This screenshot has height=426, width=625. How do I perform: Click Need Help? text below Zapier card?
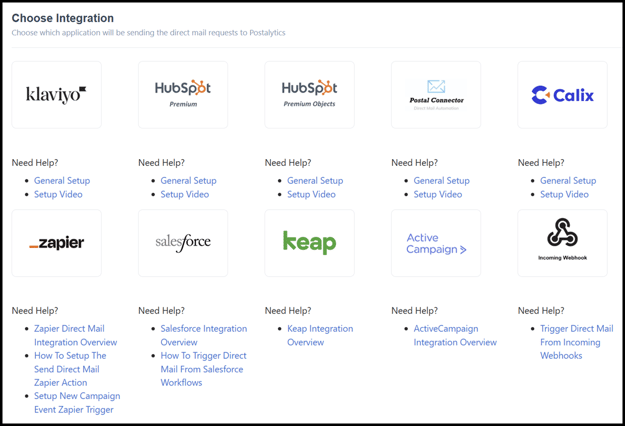point(35,310)
